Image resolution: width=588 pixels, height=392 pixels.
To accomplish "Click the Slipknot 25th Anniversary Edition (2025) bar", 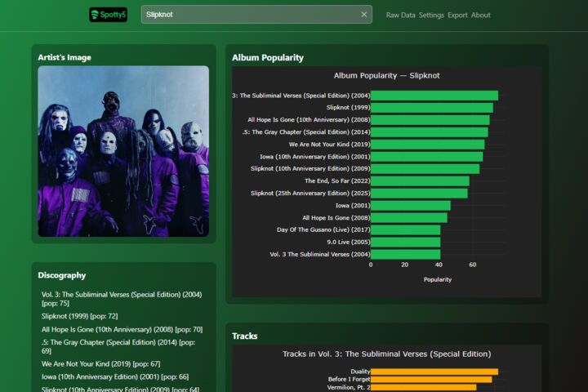I will point(419,194).
